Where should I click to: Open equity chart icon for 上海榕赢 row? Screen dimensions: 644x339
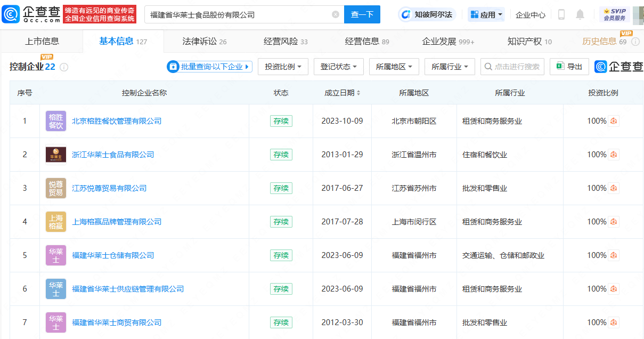tap(614, 222)
